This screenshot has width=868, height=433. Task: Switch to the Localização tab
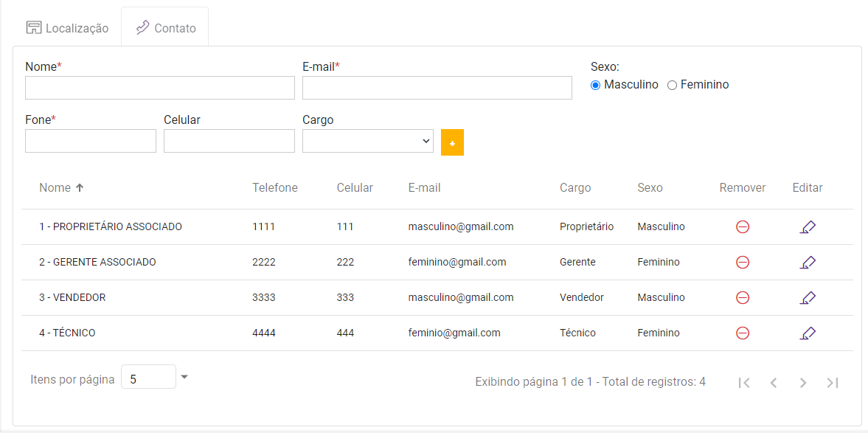click(67, 28)
